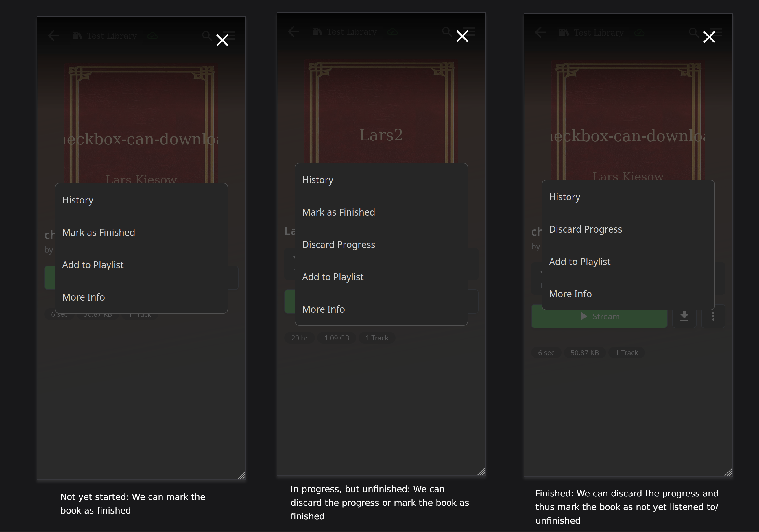The width and height of the screenshot is (759, 532).
Task: Click caption starting 'Finished: We can discard'
Action: [627, 507]
